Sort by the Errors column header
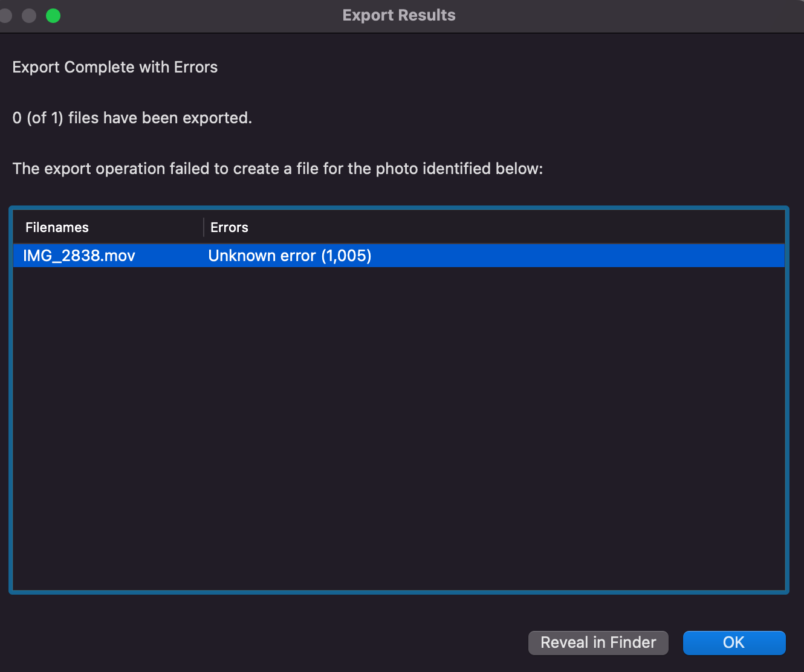Image resolution: width=804 pixels, height=672 pixels. tap(229, 227)
